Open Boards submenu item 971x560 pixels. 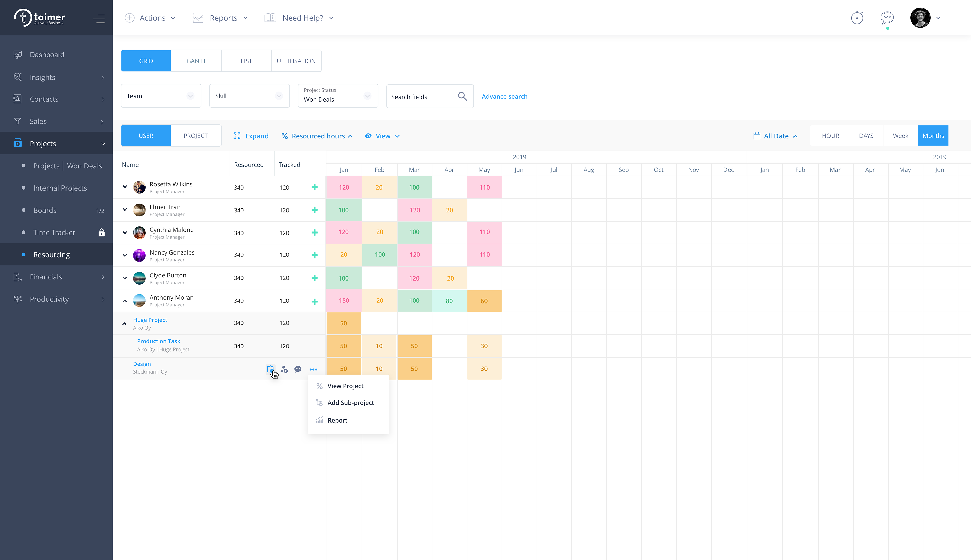click(56, 211)
